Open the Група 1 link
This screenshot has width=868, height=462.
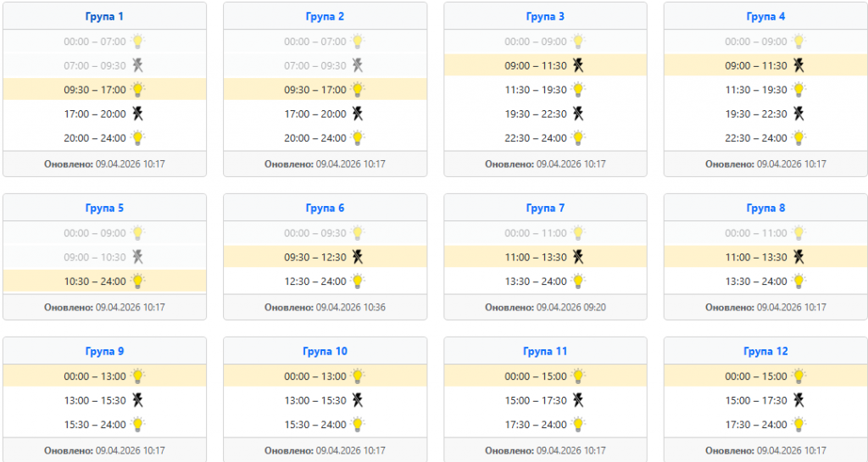click(104, 16)
